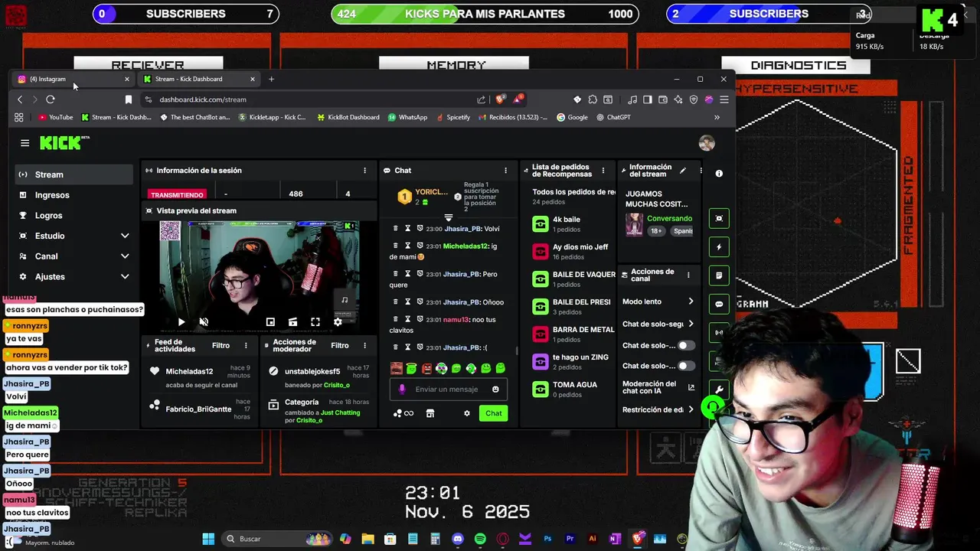980x551 pixels.
Task: Open KickBot Dashboard bookmark
Action: (348, 117)
